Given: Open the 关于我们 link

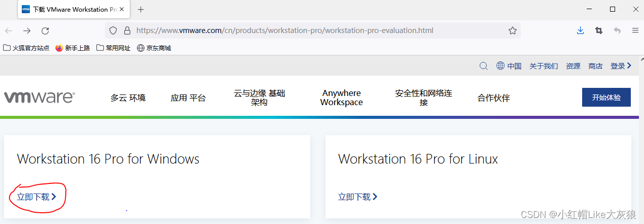Looking at the screenshot, I should 544,66.
